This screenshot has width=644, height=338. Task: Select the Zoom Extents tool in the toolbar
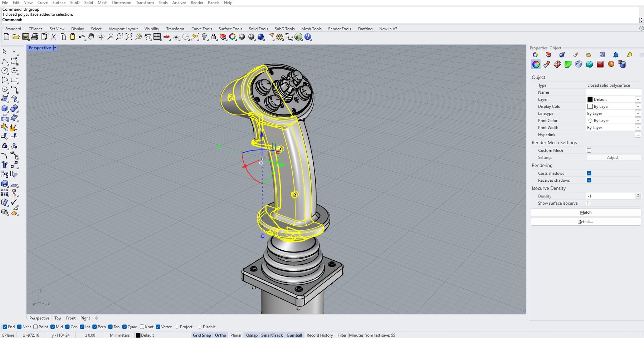(x=129, y=37)
